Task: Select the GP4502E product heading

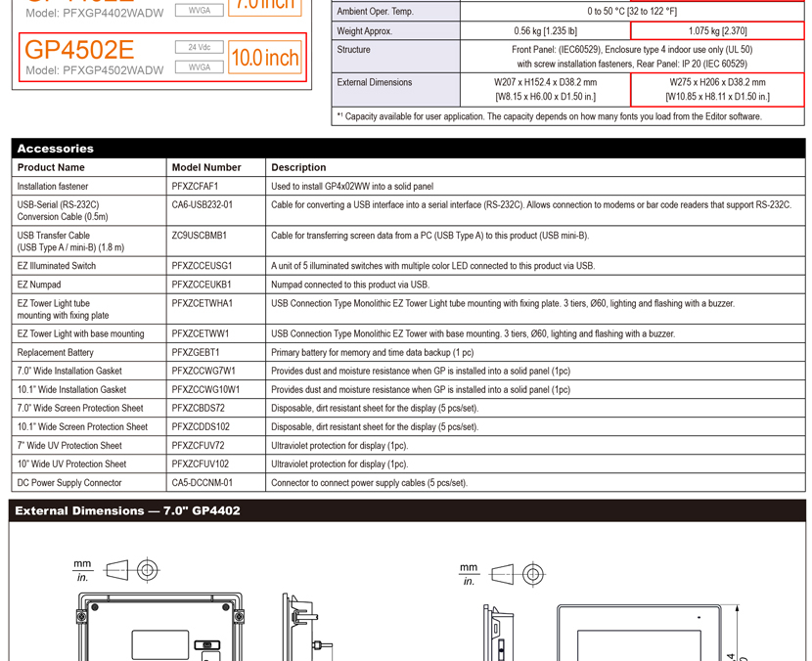Action: click(79, 50)
